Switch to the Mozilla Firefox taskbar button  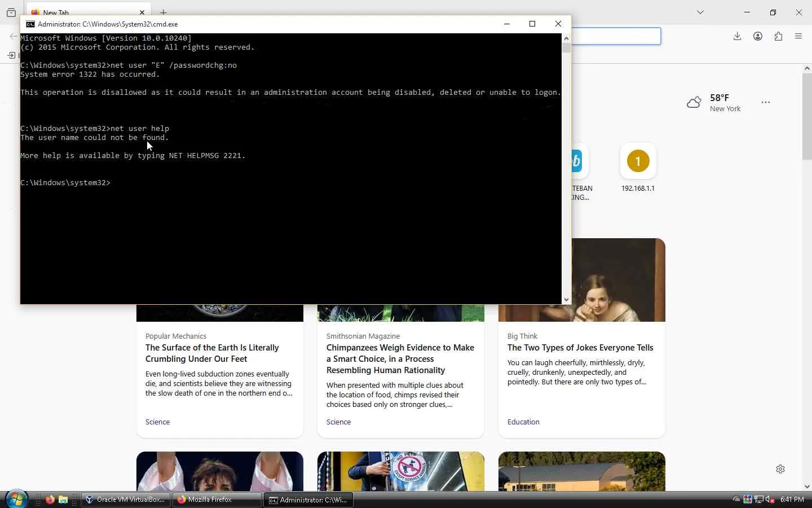coord(217,500)
